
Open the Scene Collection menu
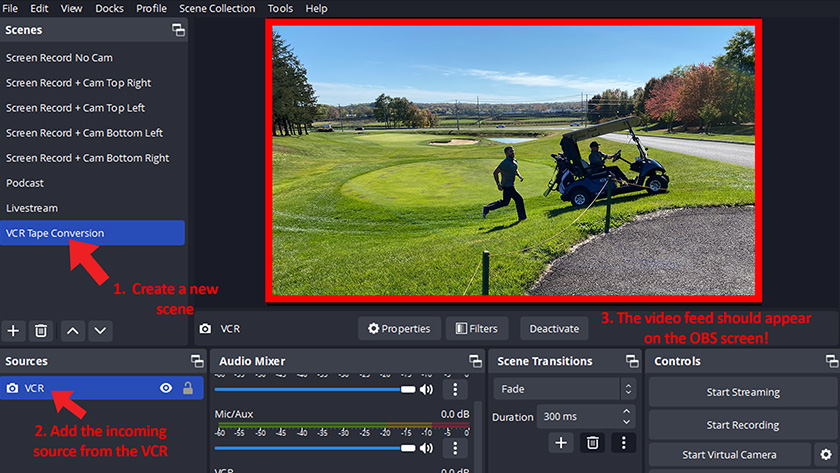217,8
